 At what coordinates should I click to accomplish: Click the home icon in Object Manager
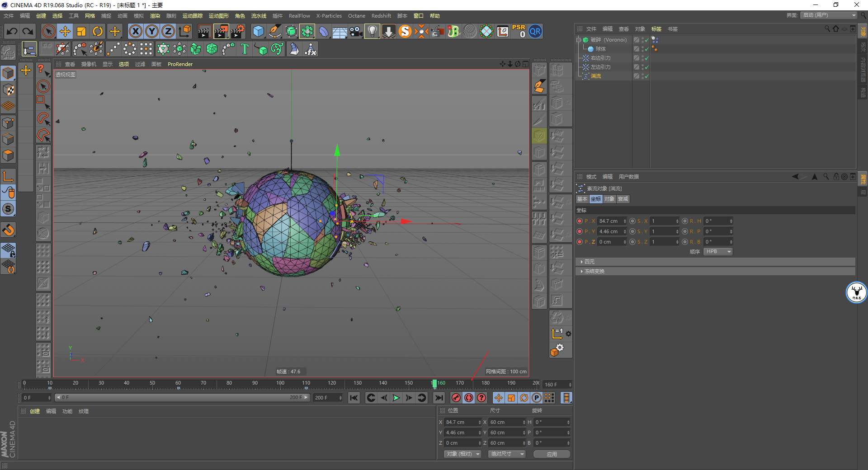tap(836, 28)
